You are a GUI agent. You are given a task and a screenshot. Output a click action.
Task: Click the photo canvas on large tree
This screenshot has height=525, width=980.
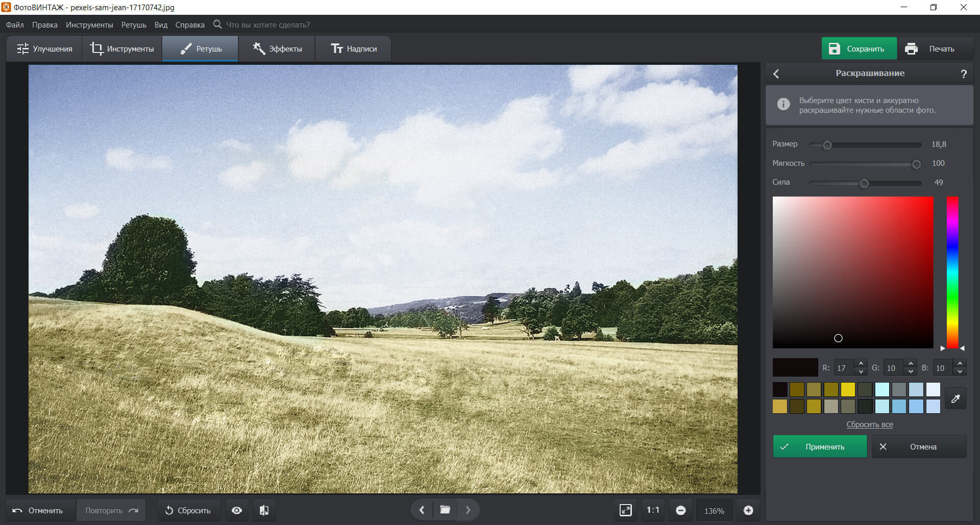pos(148,260)
